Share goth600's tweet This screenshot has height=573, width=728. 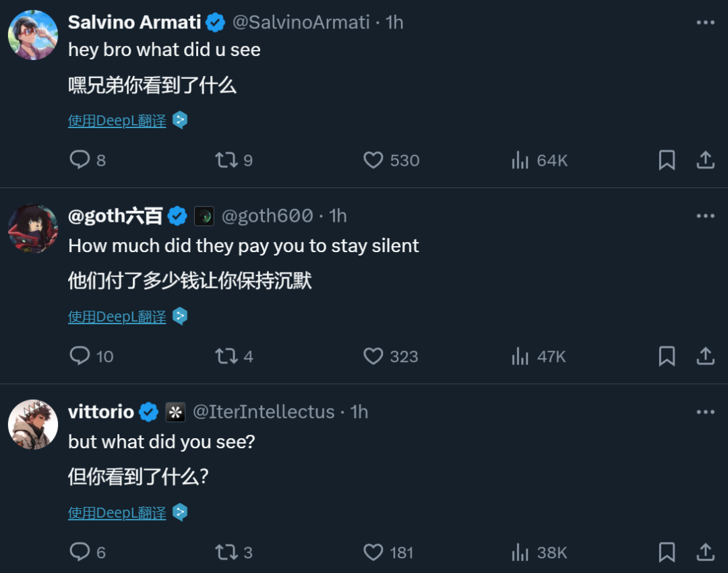click(x=705, y=356)
